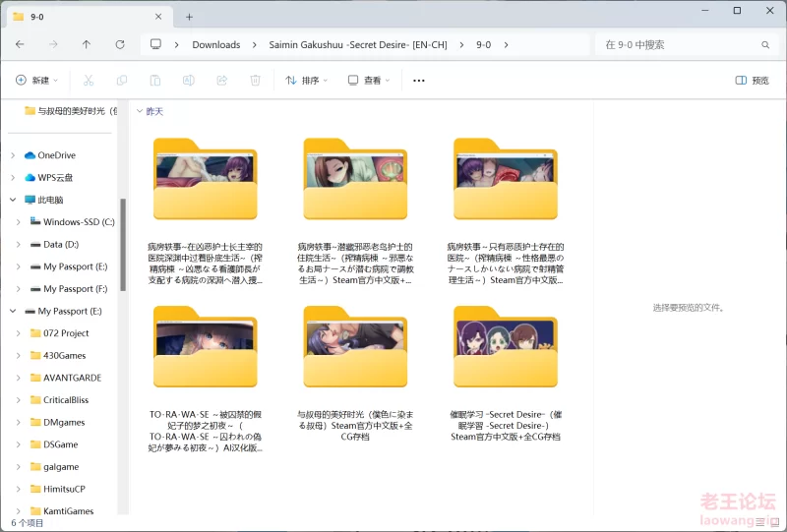Open Windows-SSD (C:) drive
Viewport: 787px width, 532px height.
pos(72,222)
